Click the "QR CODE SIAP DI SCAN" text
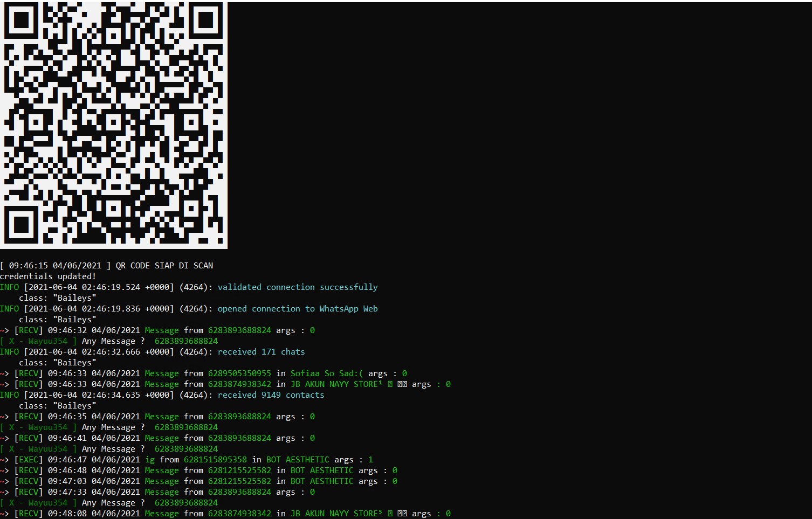Image resolution: width=812 pixels, height=519 pixels. tap(164, 266)
